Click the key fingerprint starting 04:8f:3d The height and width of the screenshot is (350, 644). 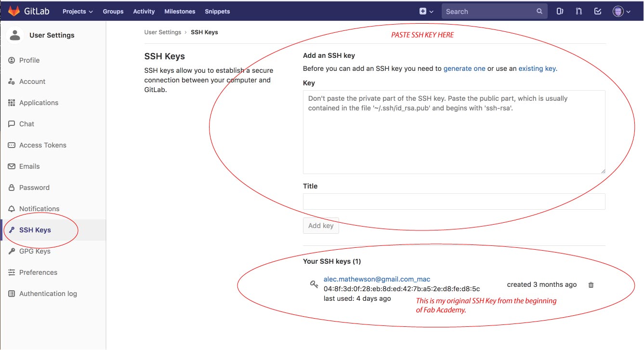click(402, 289)
